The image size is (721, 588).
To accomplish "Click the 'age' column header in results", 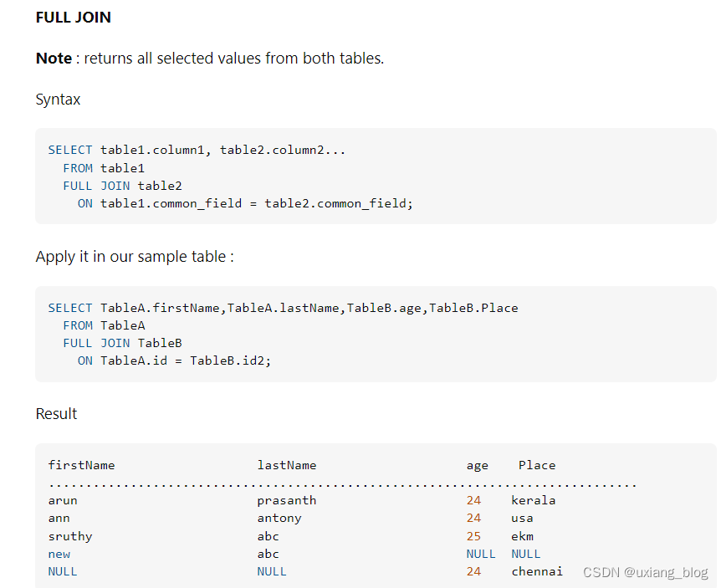I will coord(478,466).
